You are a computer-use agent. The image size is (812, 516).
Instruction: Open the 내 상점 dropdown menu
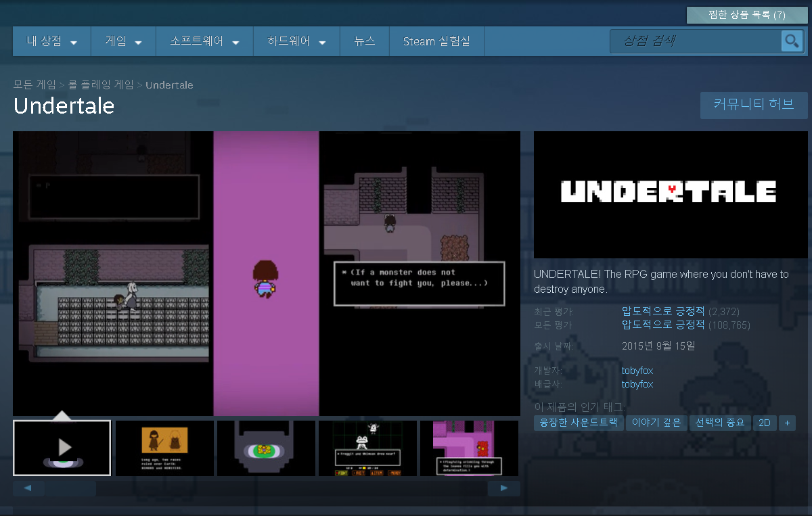[52, 41]
